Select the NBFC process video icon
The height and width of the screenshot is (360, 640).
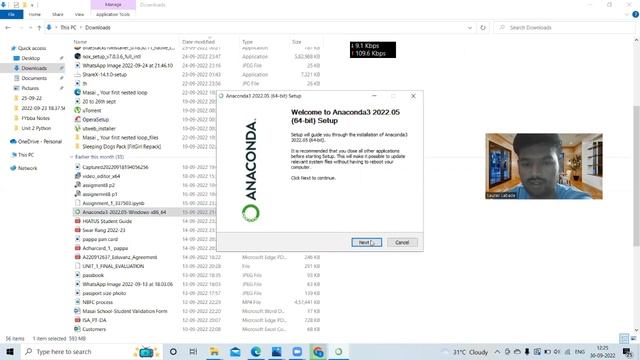click(x=78, y=302)
